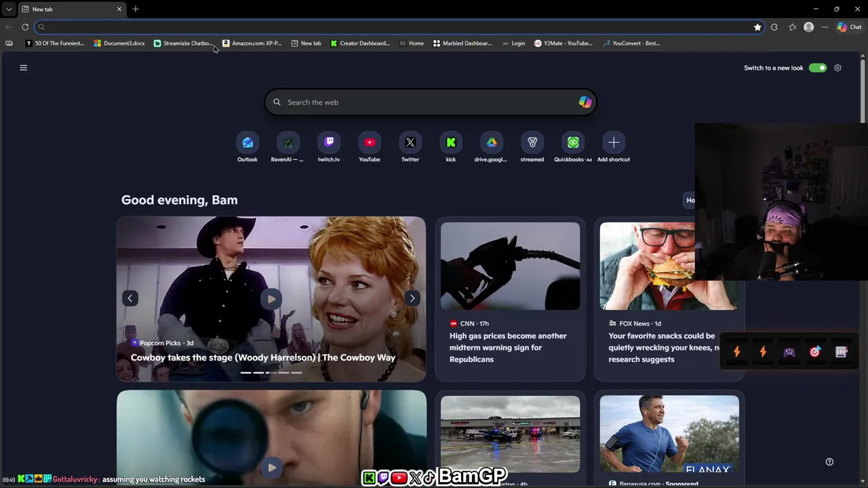
Task: Open the hamburger menu on the page
Action: point(23,68)
